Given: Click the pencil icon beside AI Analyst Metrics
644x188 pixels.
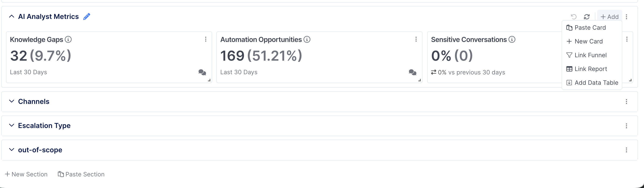Looking at the screenshot, I should (87, 17).
